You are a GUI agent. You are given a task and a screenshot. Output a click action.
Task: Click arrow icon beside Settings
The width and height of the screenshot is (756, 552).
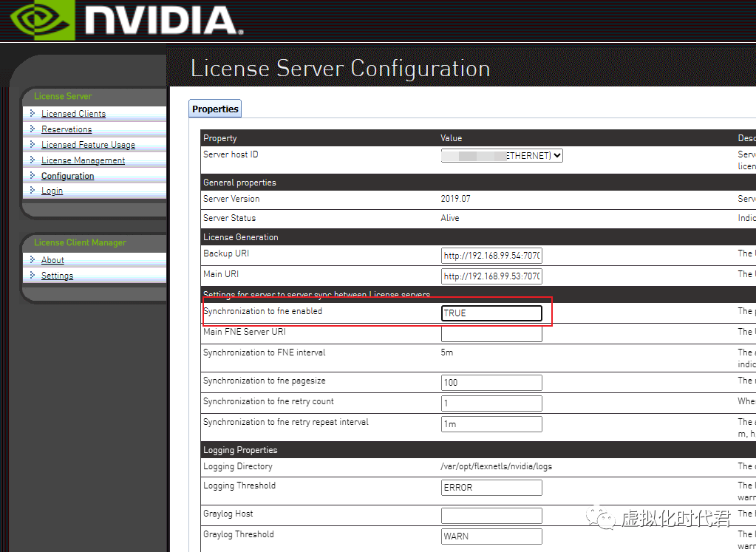(33, 275)
